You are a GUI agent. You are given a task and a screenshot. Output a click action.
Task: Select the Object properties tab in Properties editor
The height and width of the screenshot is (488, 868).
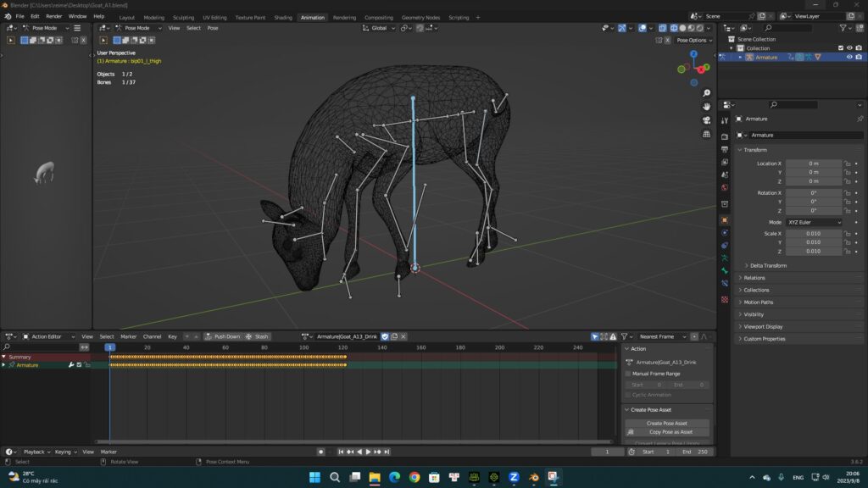click(726, 221)
